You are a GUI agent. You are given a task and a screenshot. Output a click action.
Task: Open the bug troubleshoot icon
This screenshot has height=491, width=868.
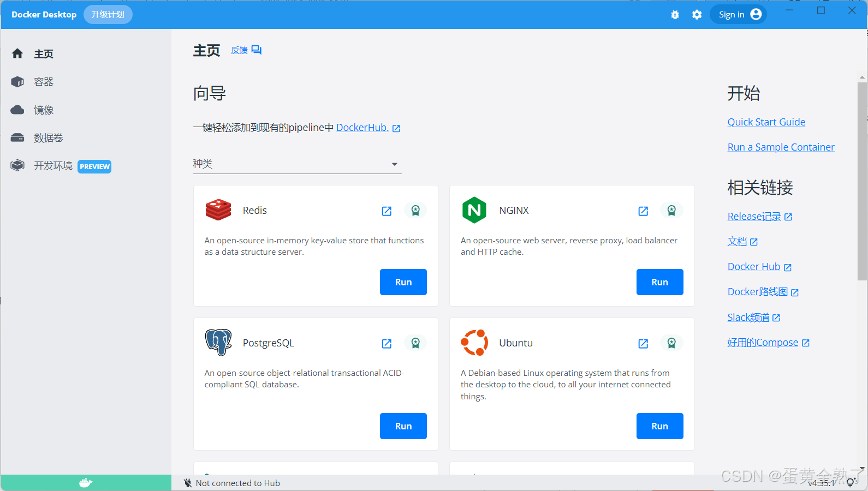pyautogui.click(x=675, y=15)
